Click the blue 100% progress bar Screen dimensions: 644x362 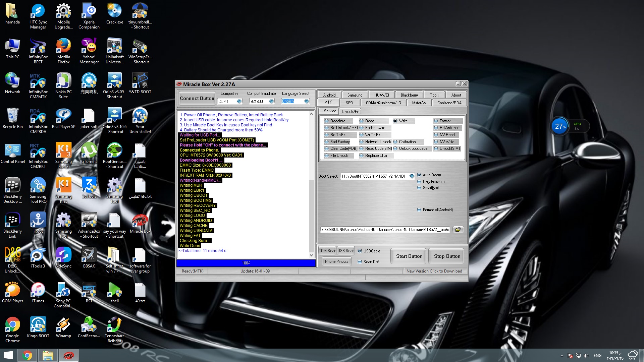pyautogui.click(x=246, y=263)
